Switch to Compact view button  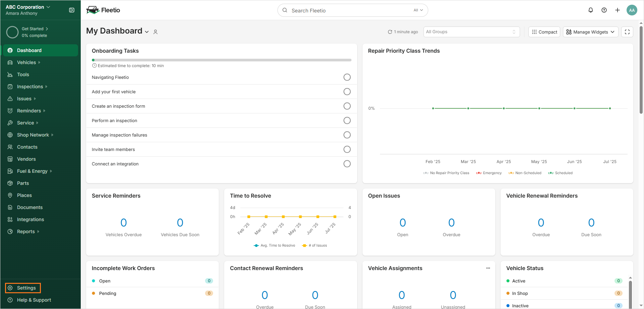(544, 32)
